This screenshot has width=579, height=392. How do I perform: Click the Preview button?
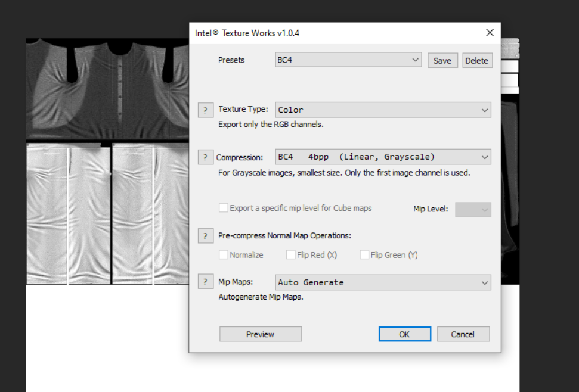(261, 334)
